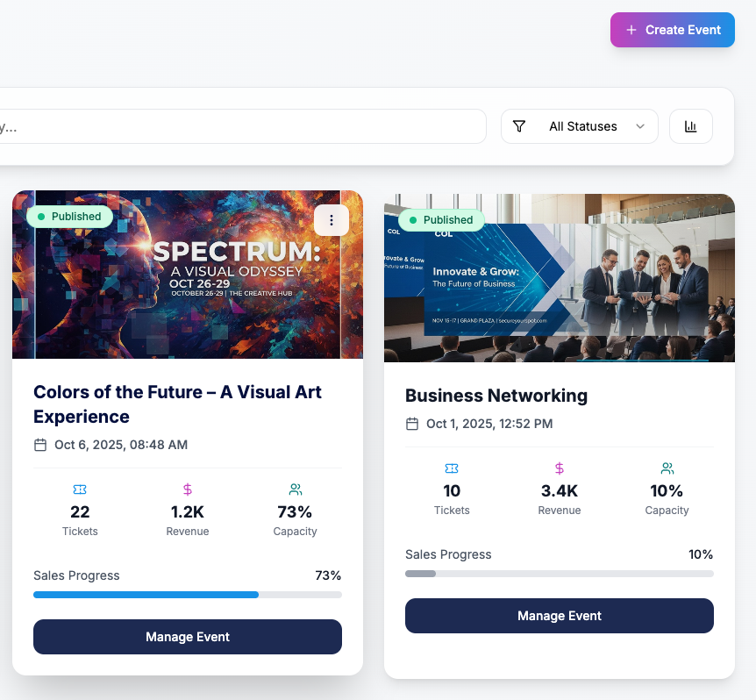Click the 73% sales progress bar
756x700 pixels.
click(188, 595)
